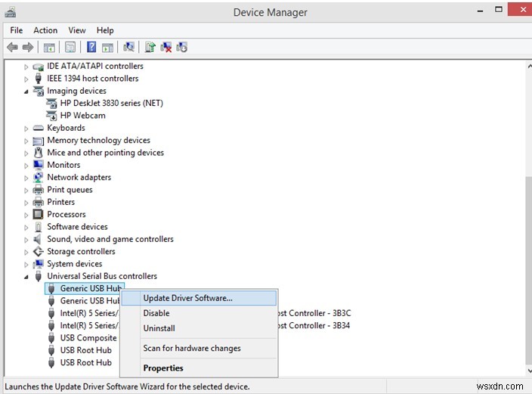Click the Imaging devices camera icon
Screen dimensions: 532x394
[39, 91]
